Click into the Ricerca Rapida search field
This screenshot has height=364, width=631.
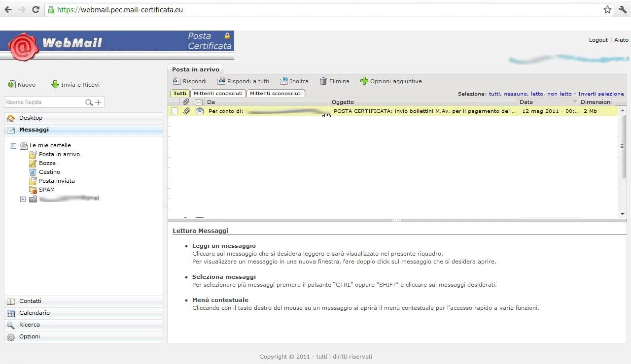(43, 102)
